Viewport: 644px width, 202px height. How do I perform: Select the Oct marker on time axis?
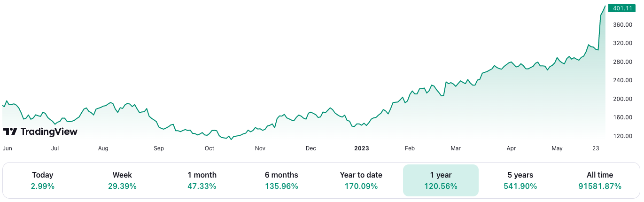[209, 148]
